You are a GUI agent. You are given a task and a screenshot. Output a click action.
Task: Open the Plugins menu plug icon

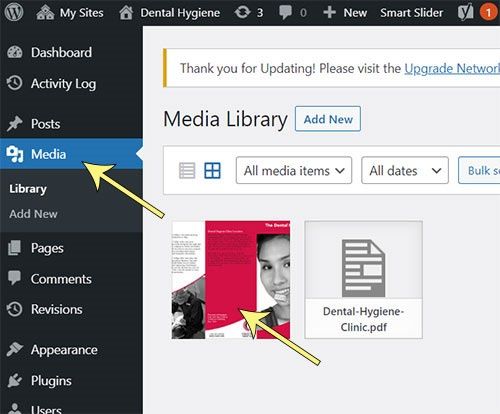click(14, 381)
